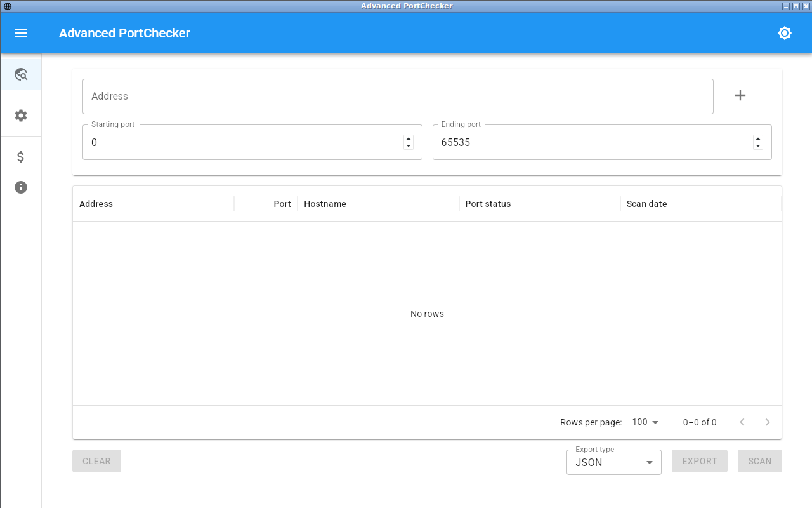Toggle the light/dark theme icon
This screenshot has width=812, height=508.
785,33
